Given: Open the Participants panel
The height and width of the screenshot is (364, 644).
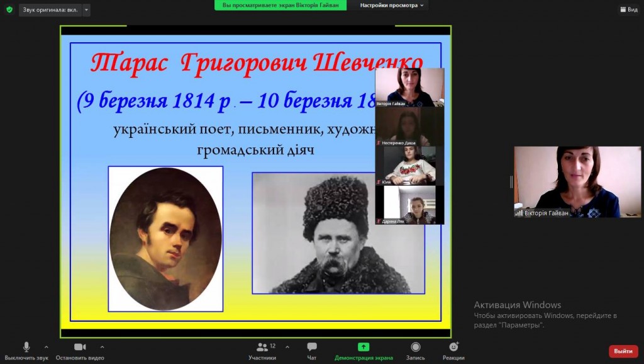Looking at the screenshot, I should (262, 347).
